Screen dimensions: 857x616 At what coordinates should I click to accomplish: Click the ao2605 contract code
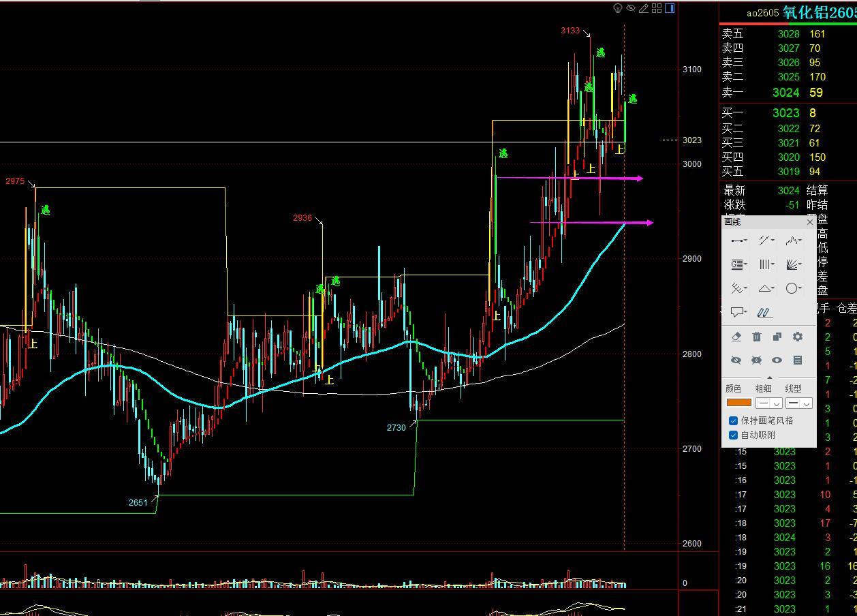click(x=762, y=13)
